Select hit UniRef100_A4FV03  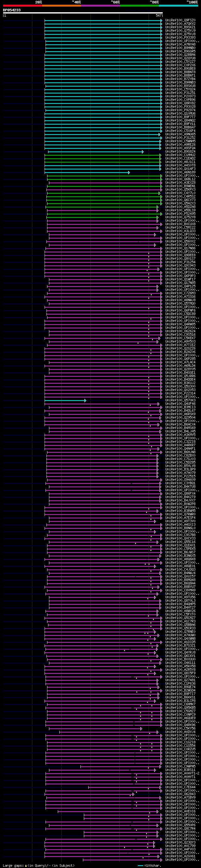180,849
